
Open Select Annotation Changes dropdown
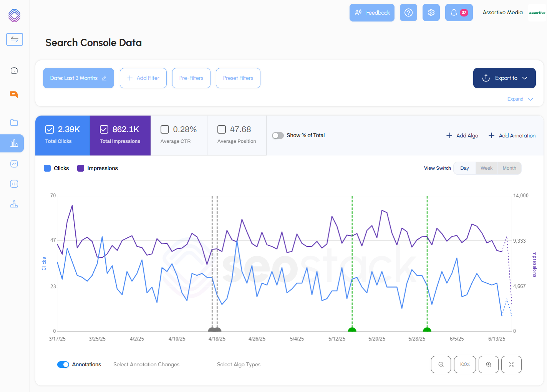146,364
